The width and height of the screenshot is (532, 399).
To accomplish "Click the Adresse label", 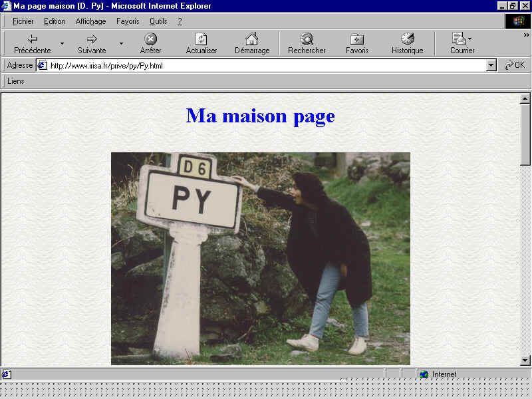I will click(20, 65).
